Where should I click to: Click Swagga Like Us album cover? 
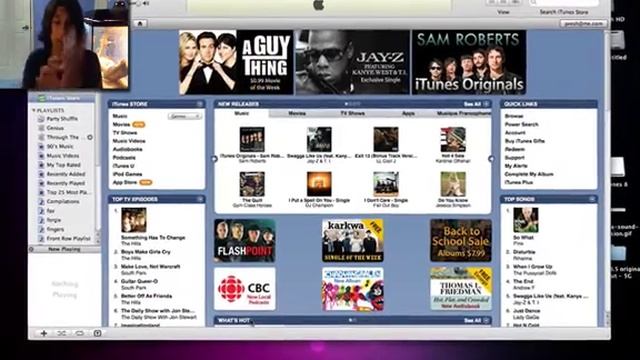319,140
